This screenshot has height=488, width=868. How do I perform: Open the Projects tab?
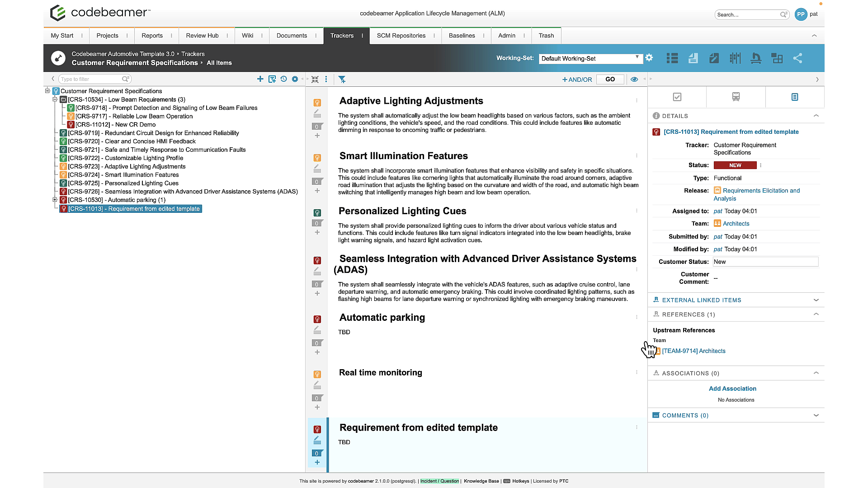point(107,36)
